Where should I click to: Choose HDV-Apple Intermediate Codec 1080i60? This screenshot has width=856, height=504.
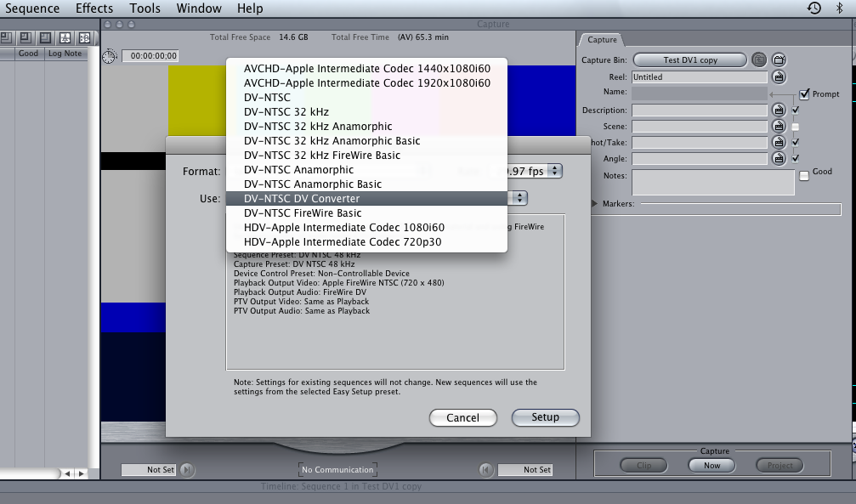coord(366,228)
